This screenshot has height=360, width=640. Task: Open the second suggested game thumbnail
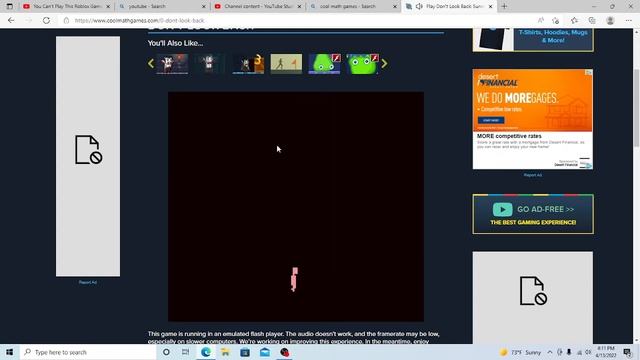210,64
